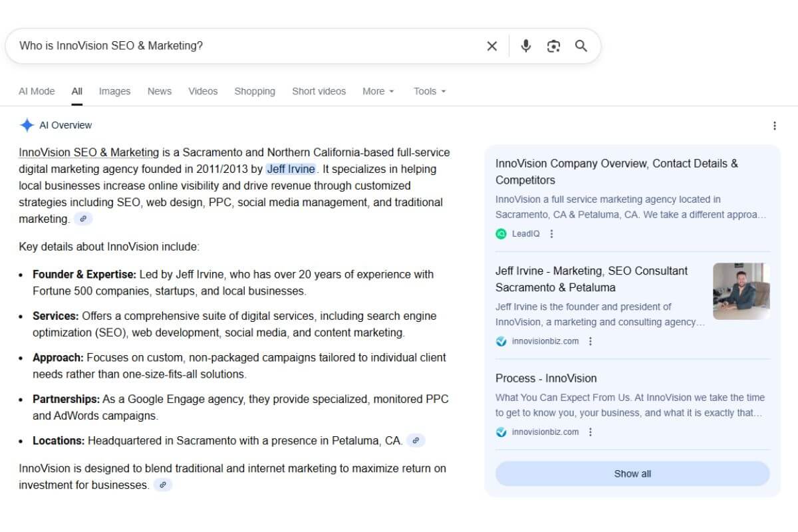The height and width of the screenshot is (532, 798).
Task: Click the magnifying glass search icon
Action: [x=581, y=46]
